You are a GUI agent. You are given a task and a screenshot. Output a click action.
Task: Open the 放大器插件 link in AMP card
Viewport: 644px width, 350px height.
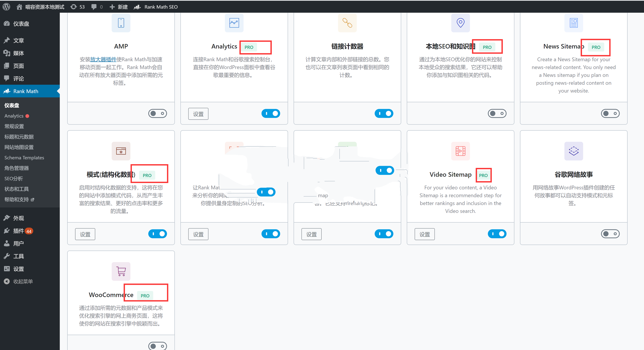(x=103, y=59)
